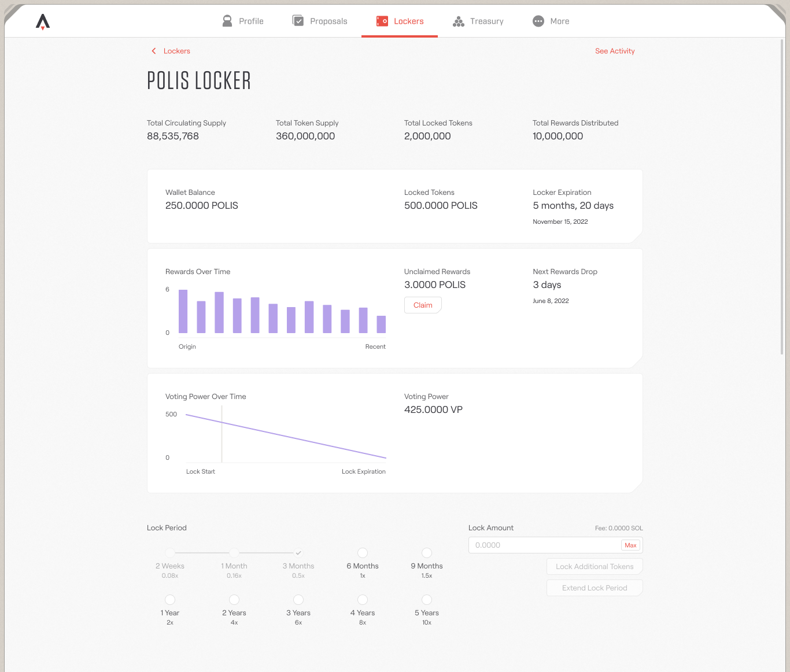Select the 4 Years lock period

coord(363,600)
